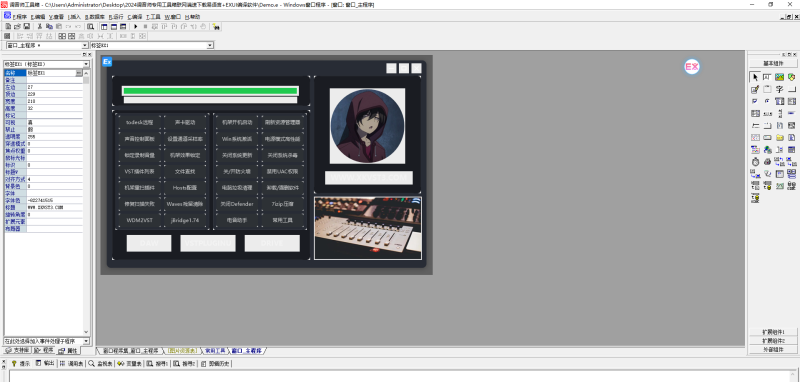Image resolution: width=800 pixels, height=382 pixels.
Task: Click the 基本组件 component box button
Action: (772, 63)
